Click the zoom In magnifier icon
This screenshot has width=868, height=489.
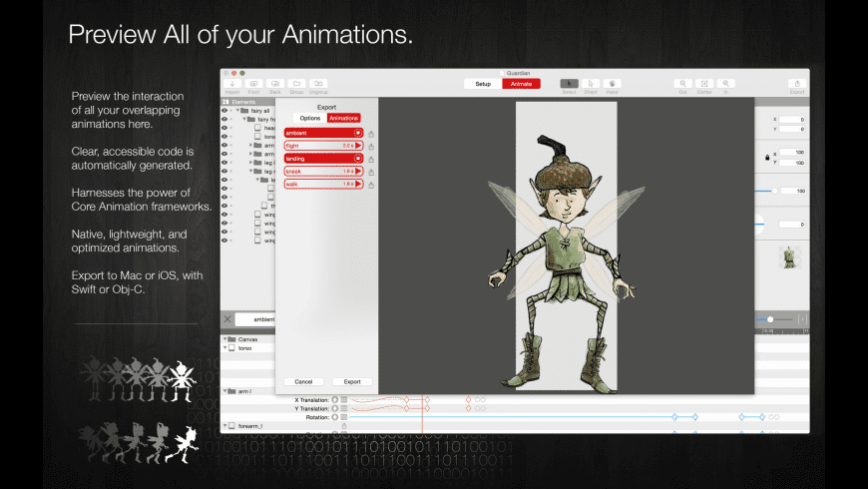(x=725, y=84)
